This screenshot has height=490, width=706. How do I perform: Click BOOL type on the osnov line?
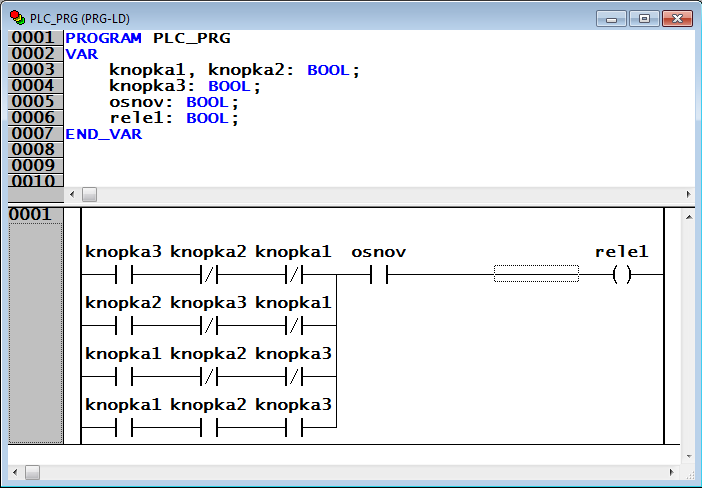208,102
